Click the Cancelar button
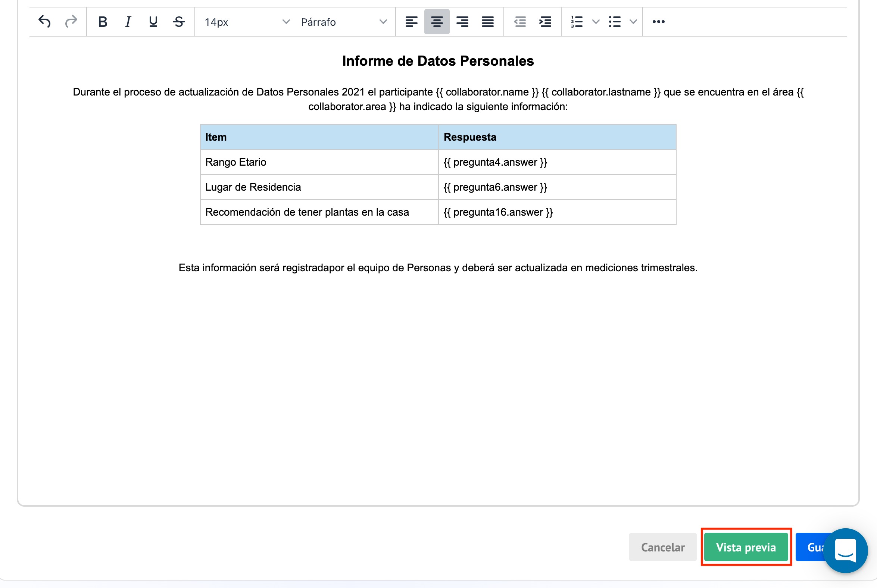The width and height of the screenshot is (877, 588). tap(663, 547)
